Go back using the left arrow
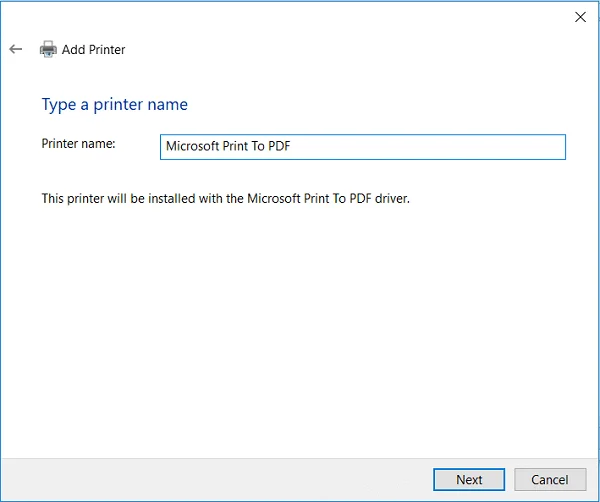 click(x=16, y=49)
